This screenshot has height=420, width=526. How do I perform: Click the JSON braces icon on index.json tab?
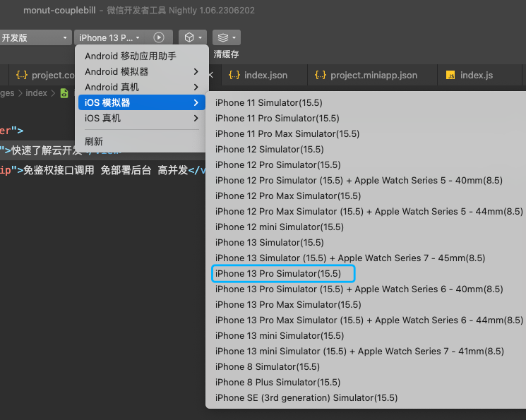point(234,75)
